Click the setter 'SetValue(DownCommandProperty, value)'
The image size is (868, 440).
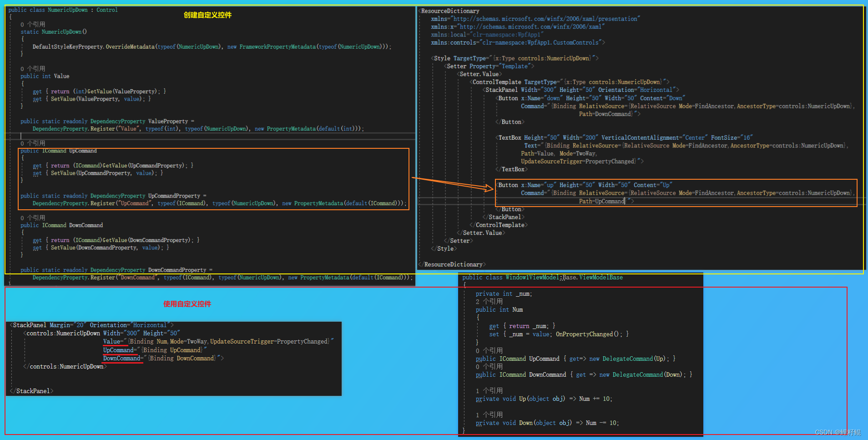[x=101, y=248]
